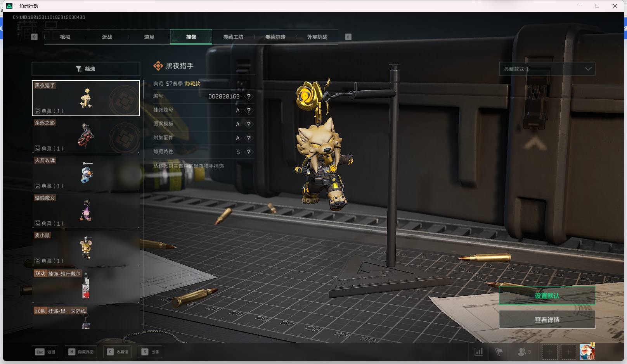Click the left empty plus teammate slot

coord(549,352)
